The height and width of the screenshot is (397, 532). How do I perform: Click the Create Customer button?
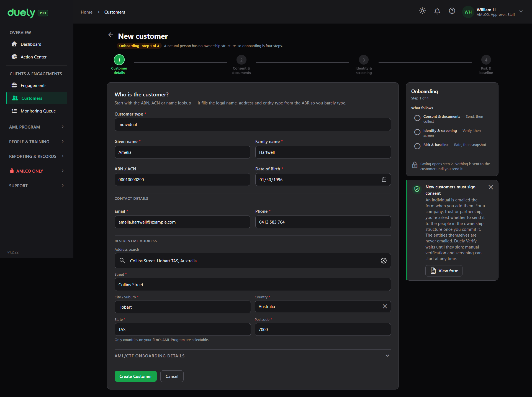[136, 376]
